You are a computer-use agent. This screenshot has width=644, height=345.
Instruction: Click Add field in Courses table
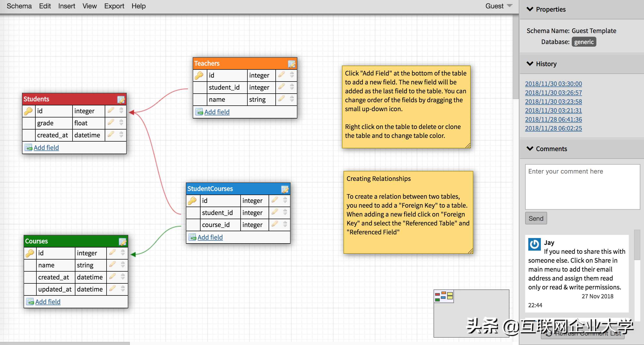[x=47, y=301]
